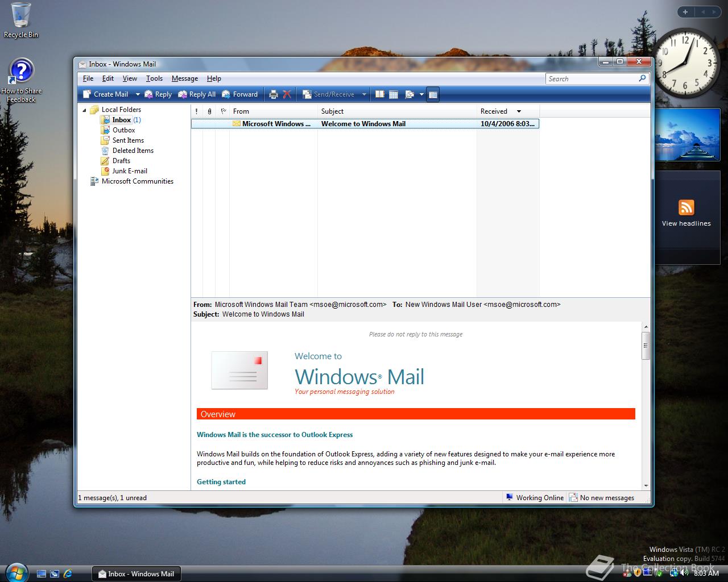This screenshot has height=582, width=728.
Task: Click the Inbox - Windows Mail taskbar button
Action: click(x=136, y=574)
